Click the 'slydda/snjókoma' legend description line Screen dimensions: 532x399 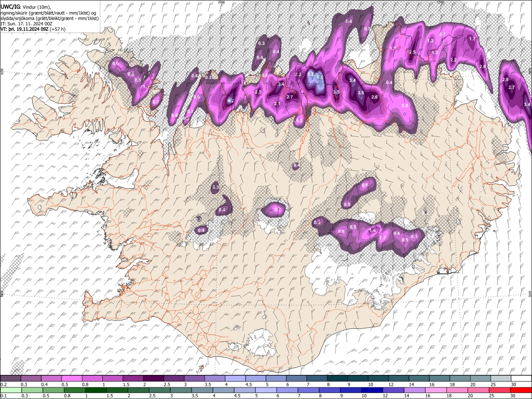coord(49,18)
